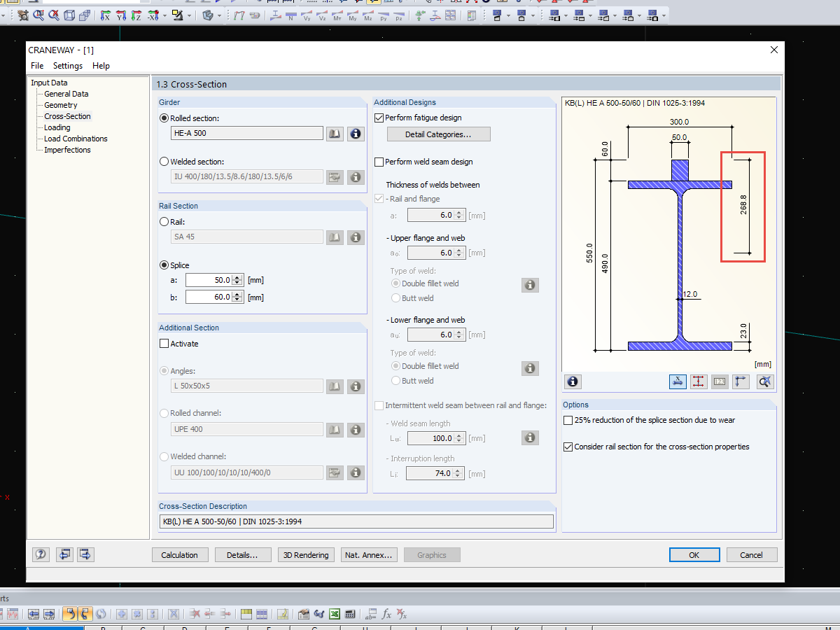Image resolution: width=840 pixels, height=630 pixels.
Task: Show info about the selected rail section SA 45
Action: [356, 237]
